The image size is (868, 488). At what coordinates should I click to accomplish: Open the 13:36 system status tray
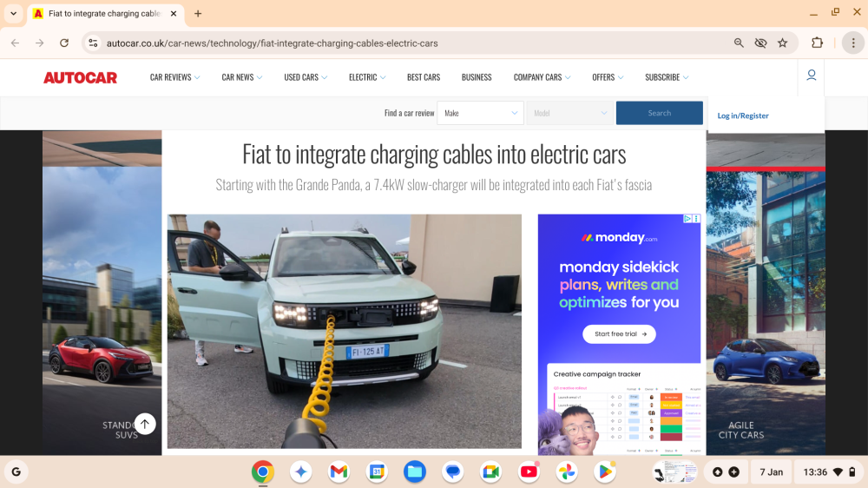click(x=829, y=472)
